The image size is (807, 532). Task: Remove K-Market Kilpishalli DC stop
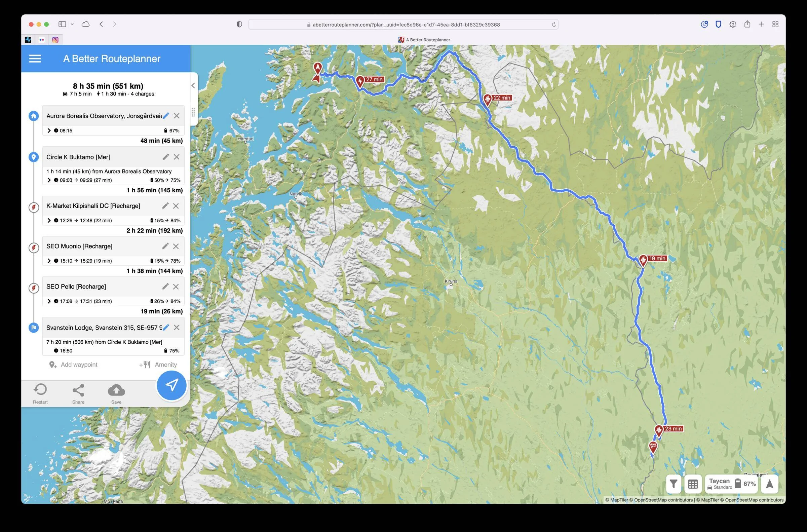tap(176, 206)
